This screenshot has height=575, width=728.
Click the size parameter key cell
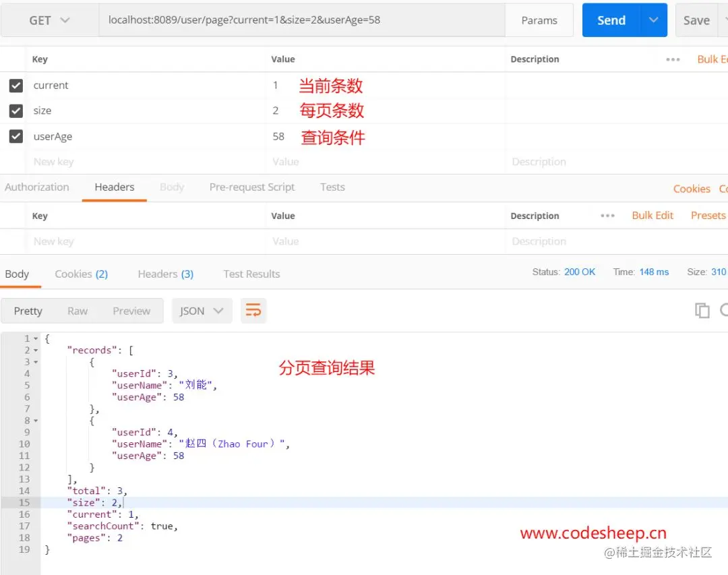tap(146, 111)
